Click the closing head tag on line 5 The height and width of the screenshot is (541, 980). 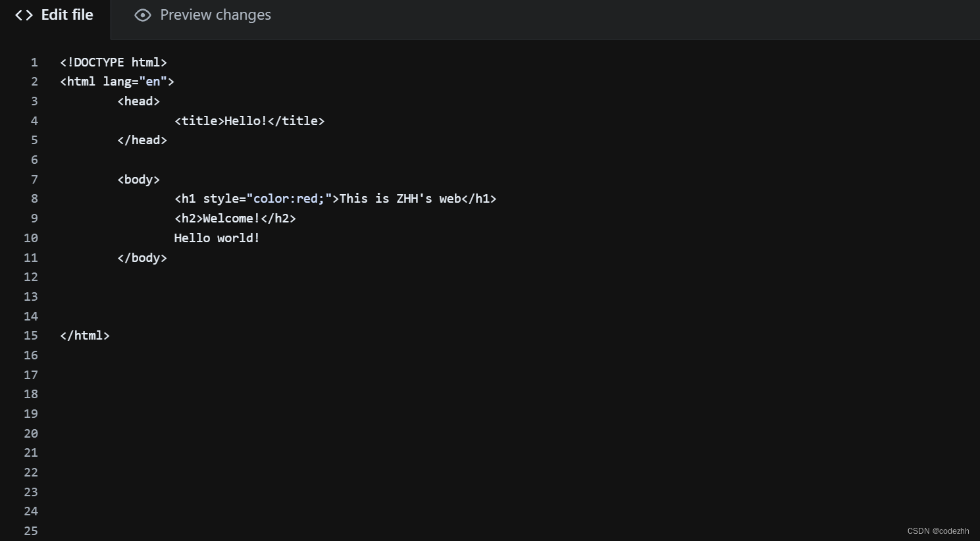142,140
